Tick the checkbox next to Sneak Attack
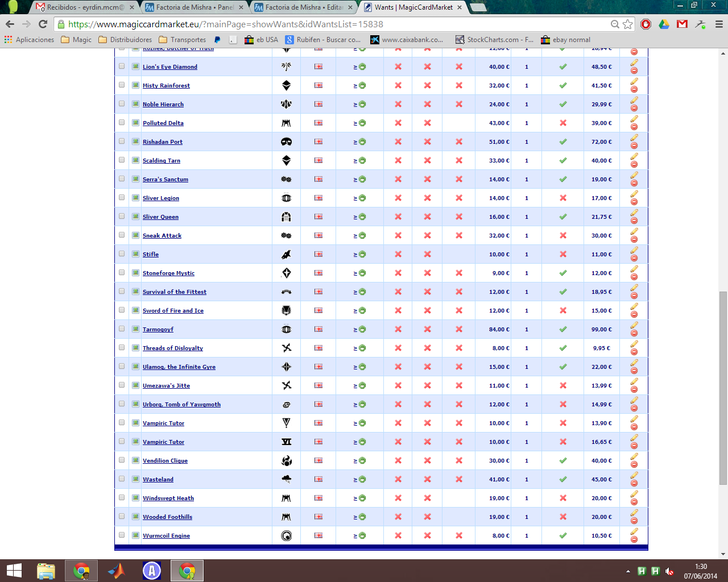This screenshot has width=728, height=582. point(122,235)
